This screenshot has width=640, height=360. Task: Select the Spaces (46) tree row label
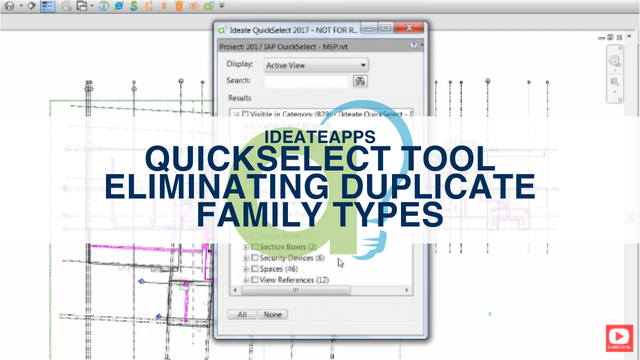click(279, 269)
